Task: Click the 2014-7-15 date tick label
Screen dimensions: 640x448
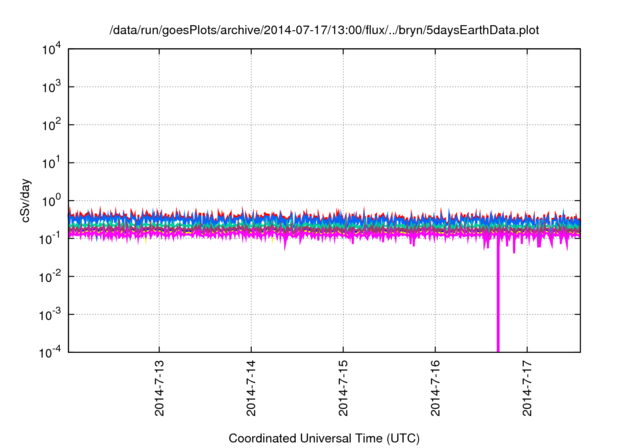Action: 343,388
